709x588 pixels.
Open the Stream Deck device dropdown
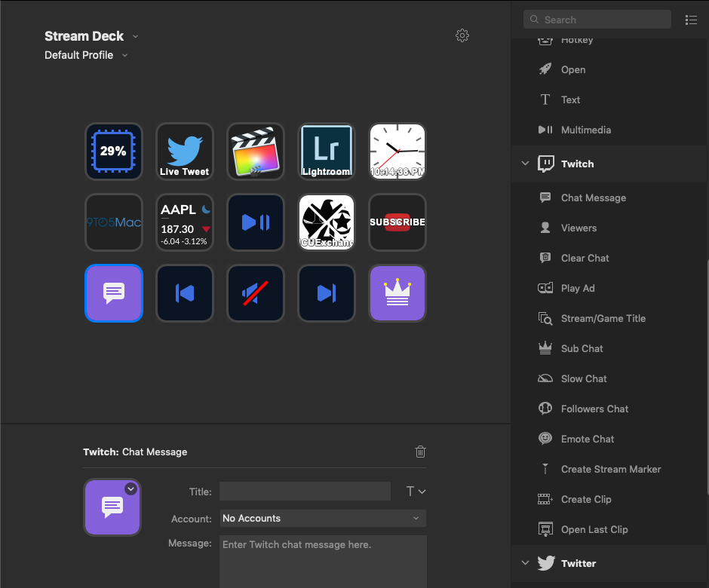[x=135, y=36]
